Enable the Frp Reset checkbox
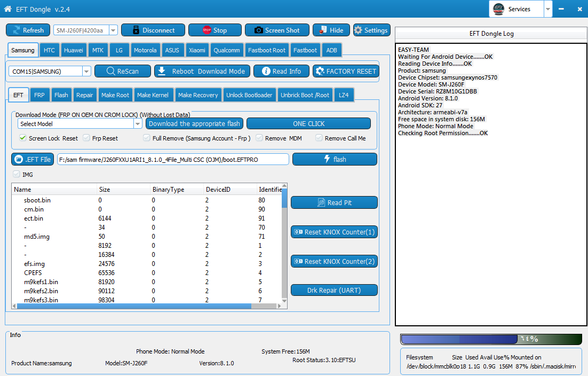This screenshot has height=376, width=588. point(86,138)
